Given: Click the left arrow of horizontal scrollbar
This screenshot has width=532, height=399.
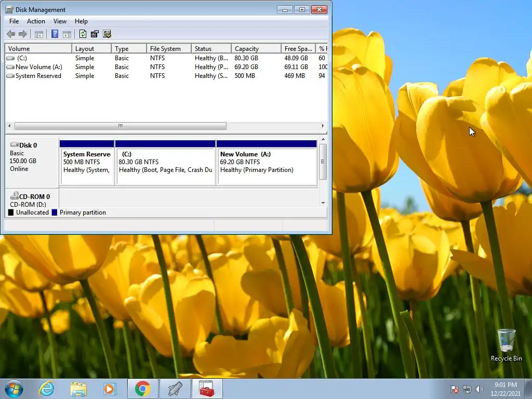Looking at the screenshot, I should click(x=9, y=126).
